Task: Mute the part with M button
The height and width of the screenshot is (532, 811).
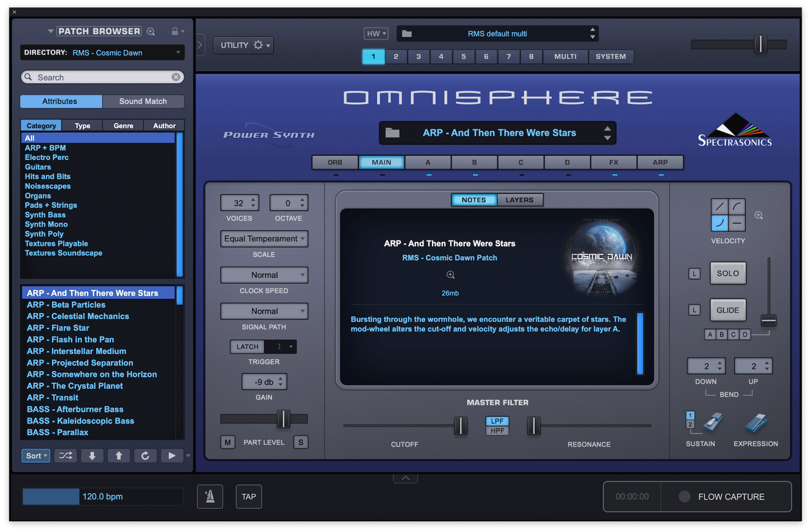Action: click(228, 442)
